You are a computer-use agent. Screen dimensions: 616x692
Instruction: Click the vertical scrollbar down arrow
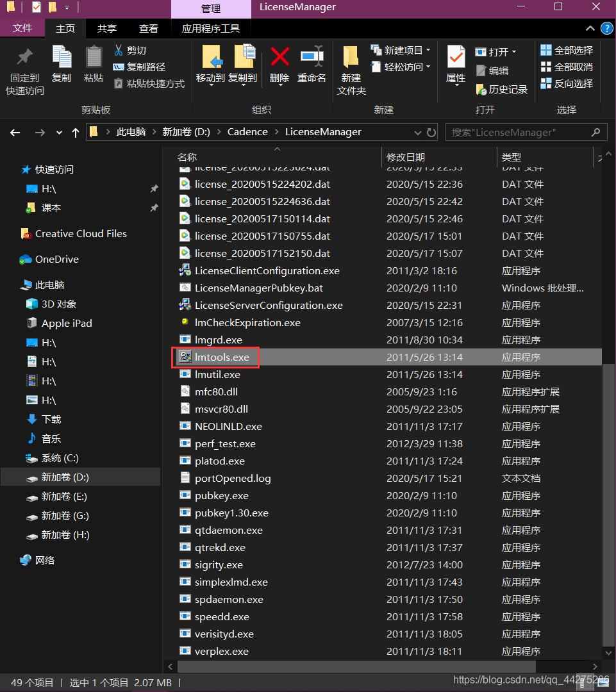(x=608, y=653)
